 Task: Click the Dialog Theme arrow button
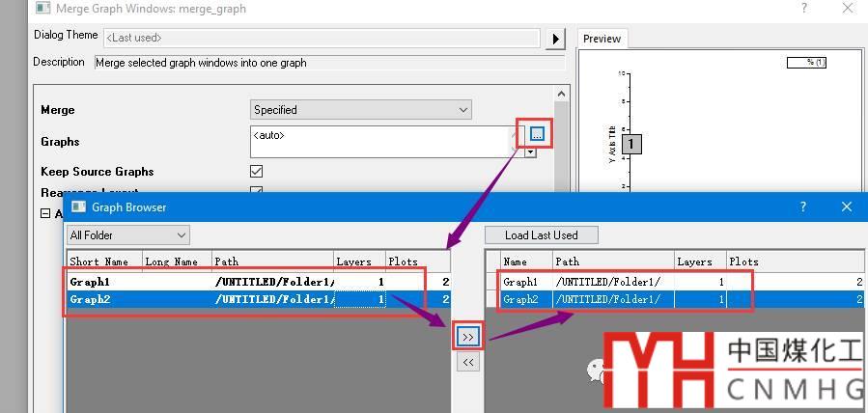click(x=555, y=39)
